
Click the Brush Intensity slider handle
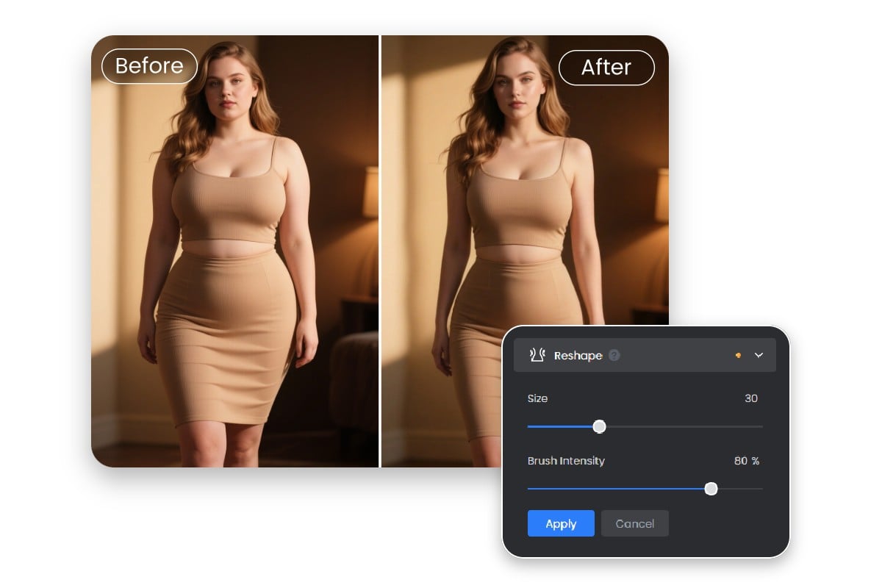tap(711, 489)
